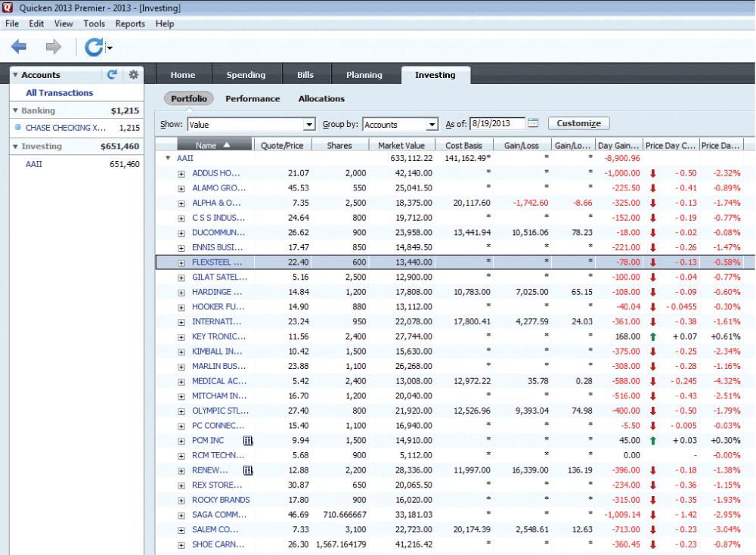Open the Reports menu
This screenshot has width=756, height=555.
point(130,23)
